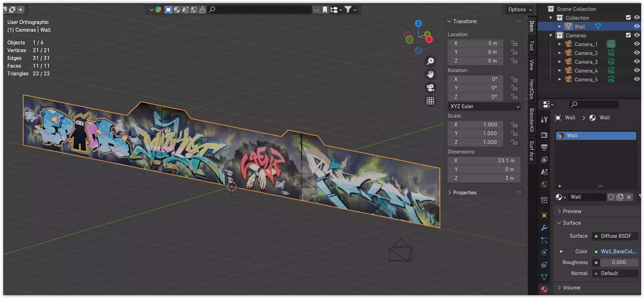Viewport: 644px width, 298px height.
Task: Open the Material properties tab icon
Action: 544,289
